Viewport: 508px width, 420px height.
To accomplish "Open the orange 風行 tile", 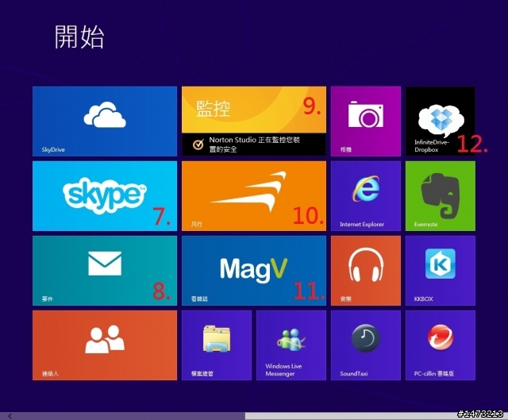I will [254, 196].
